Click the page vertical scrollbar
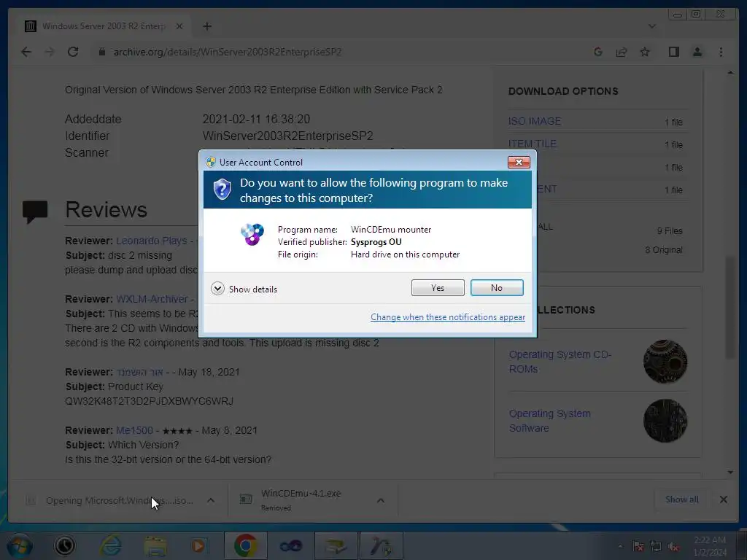Viewport: 747px width, 560px height. (x=730, y=307)
